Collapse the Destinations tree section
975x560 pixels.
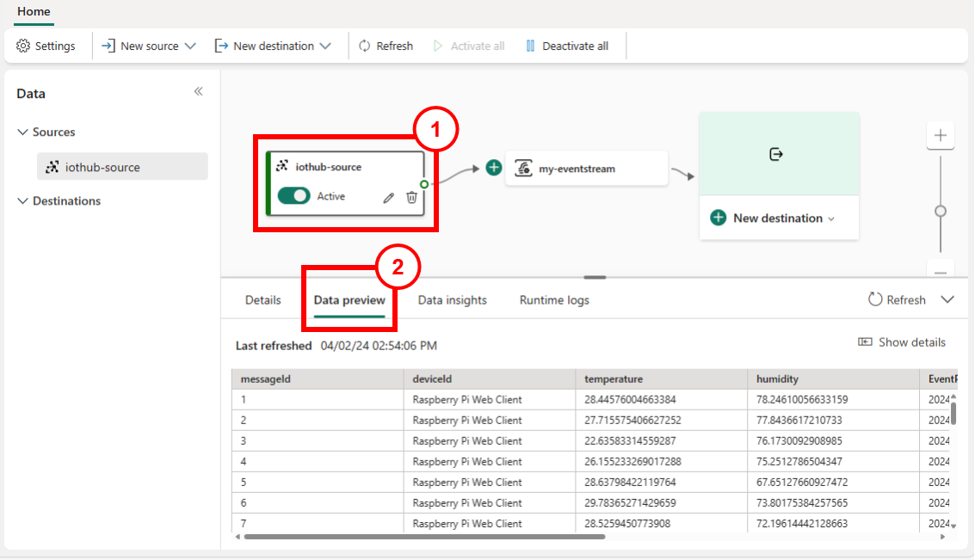coord(22,200)
